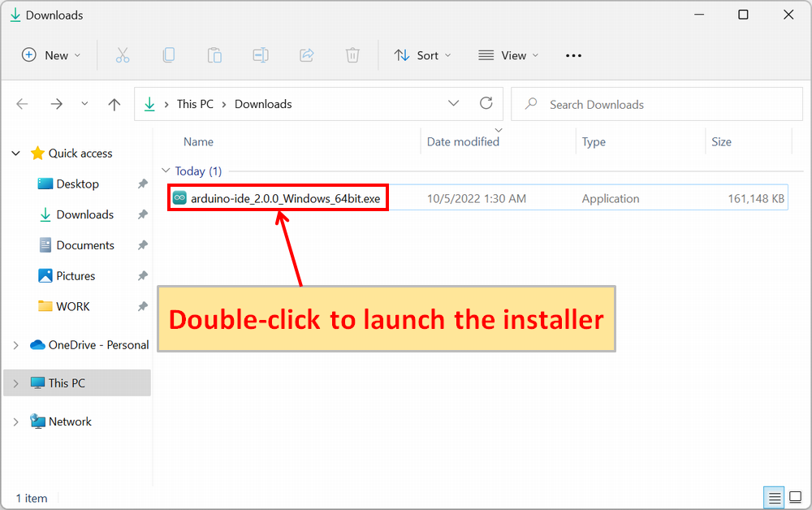Click the pin icon beside WORK
Image resolution: width=812 pixels, height=510 pixels.
[142, 306]
